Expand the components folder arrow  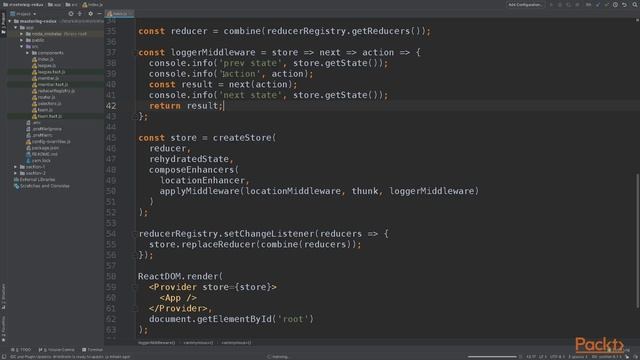pos(28,53)
